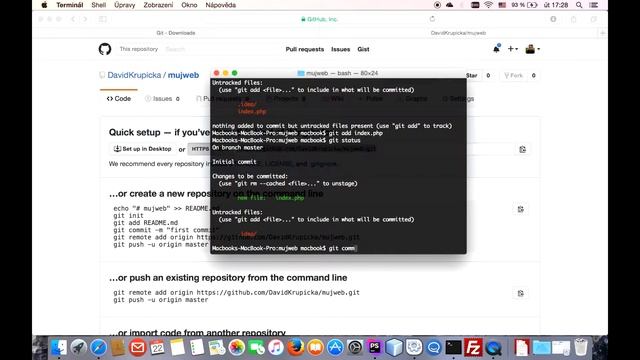Open Calendar from the Dock

click(x=158, y=348)
